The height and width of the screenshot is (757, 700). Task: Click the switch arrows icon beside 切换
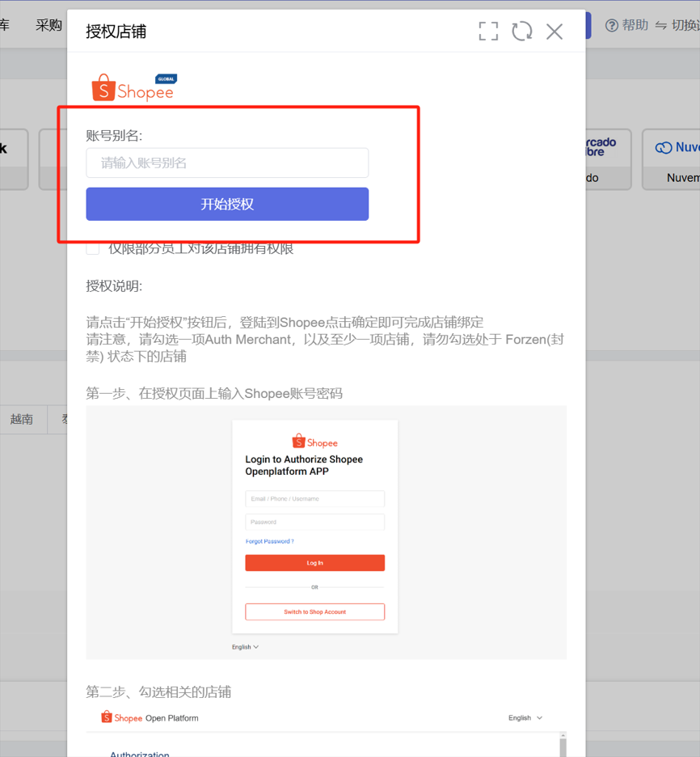[x=661, y=25]
